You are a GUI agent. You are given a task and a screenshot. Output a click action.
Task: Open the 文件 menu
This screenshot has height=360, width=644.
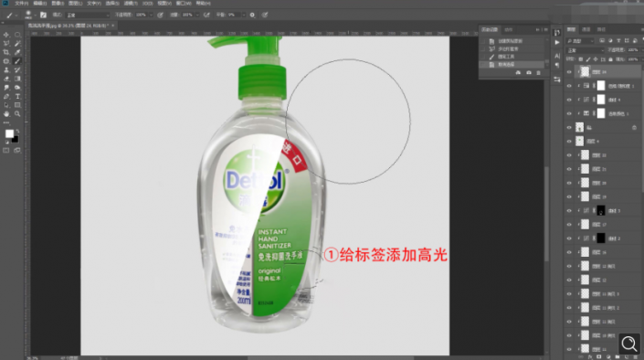pyautogui.click(x=21, y=4)
